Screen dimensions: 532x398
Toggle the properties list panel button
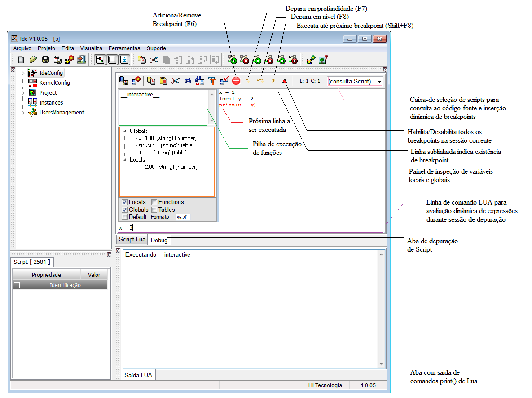coord(112,60)
